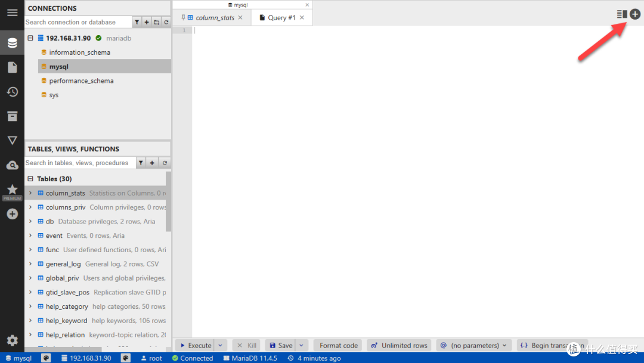The width and height of the screenshot is (644, 363).
Task: Expand the column_stats table row
Action: point(30,193)
